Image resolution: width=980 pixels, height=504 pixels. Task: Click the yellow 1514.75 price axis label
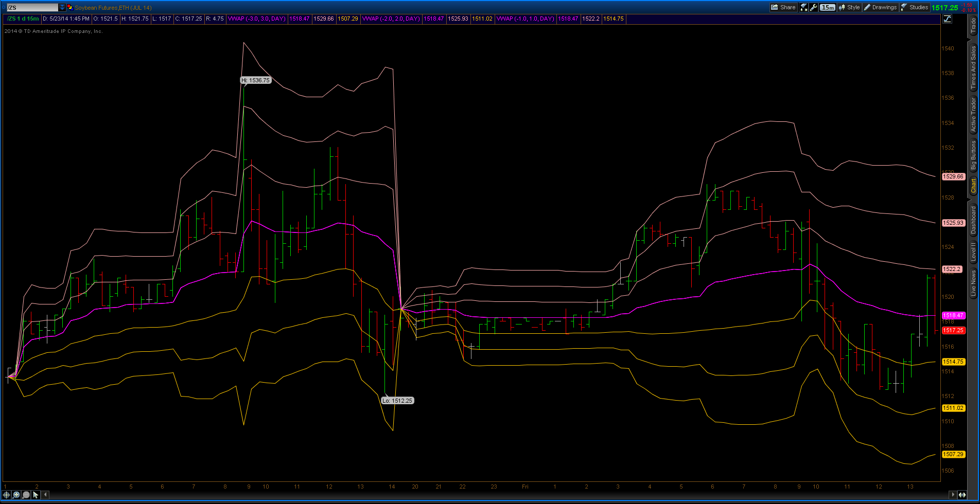click(953, 362)
